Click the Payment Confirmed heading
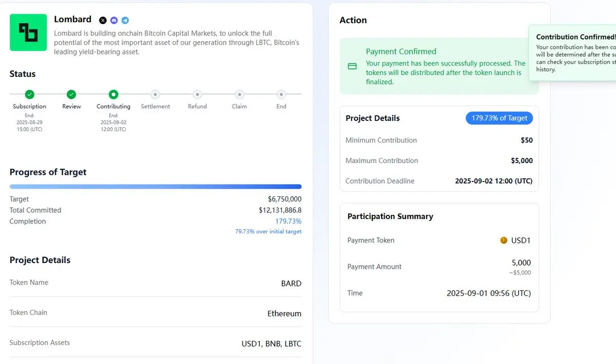 [x=401, y=51]
